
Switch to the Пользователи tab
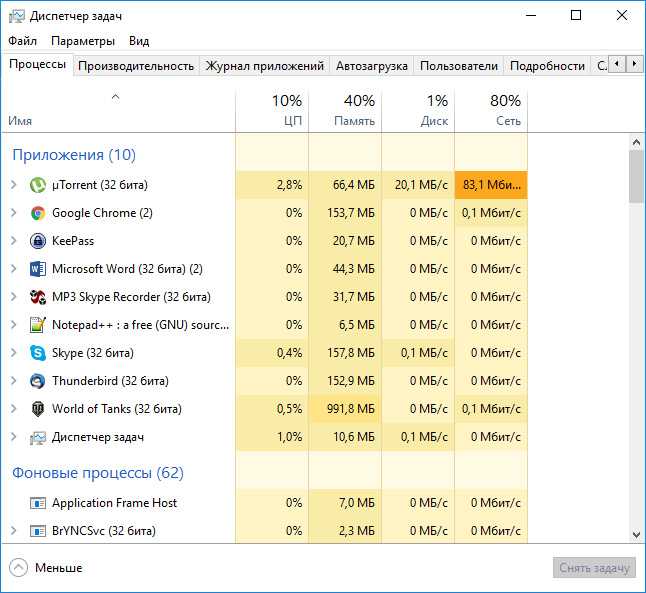[459, 66]
